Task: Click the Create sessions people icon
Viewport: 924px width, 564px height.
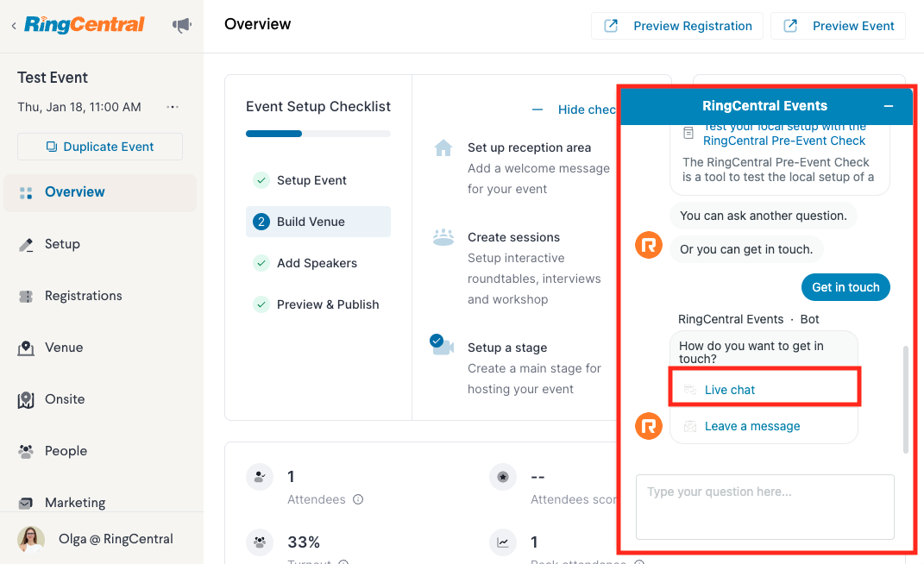Action: coord(443,237)
